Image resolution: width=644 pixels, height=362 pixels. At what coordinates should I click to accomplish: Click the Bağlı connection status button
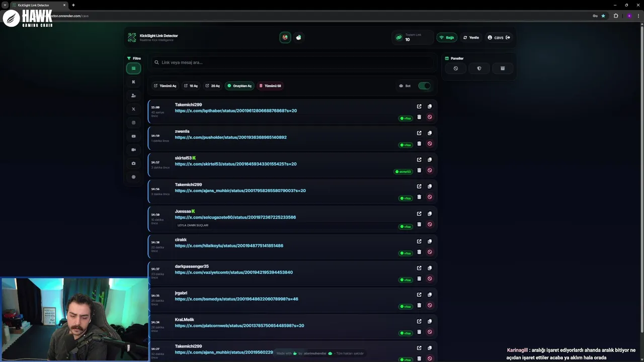click(447, 37)
